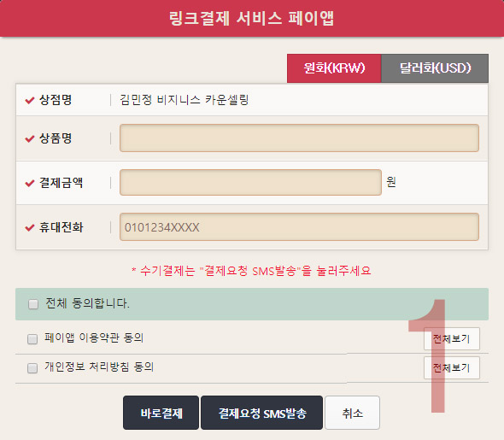Cancel with the 취소 button
Image resolution: width=504 pixels, height=440 pixels.
point(352,413)
